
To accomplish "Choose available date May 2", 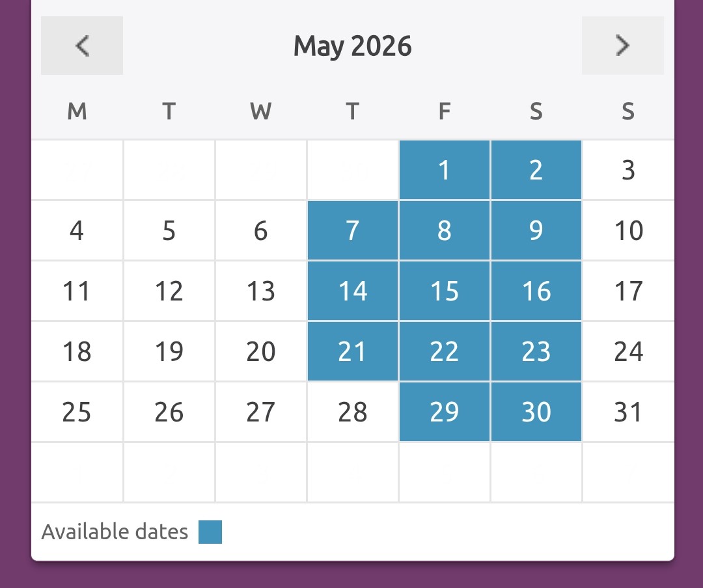I will coord(536,170).
